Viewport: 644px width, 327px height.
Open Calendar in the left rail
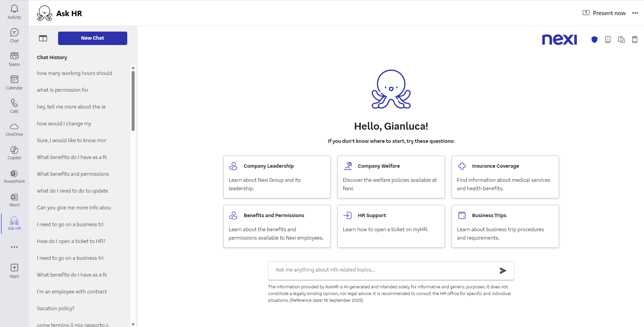[14, 82]
